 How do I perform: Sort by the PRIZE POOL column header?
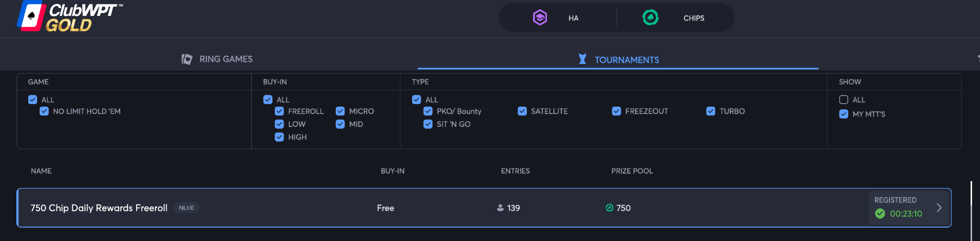632,171
